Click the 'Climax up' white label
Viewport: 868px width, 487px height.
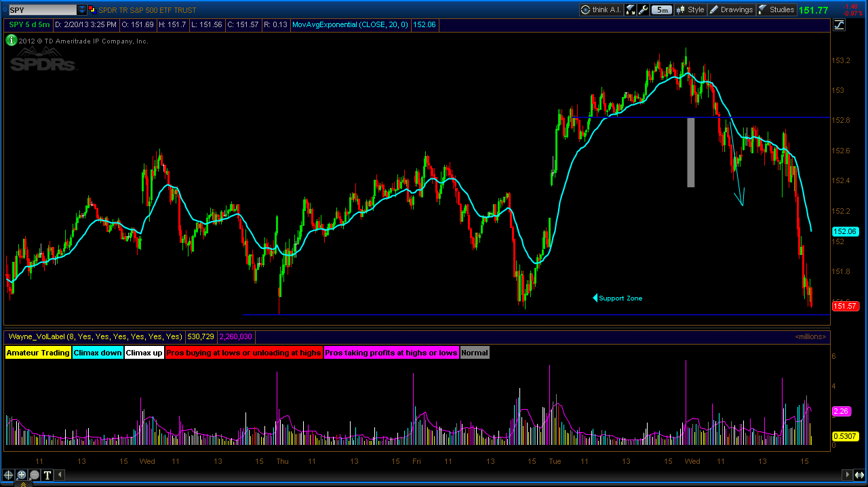coord(144,353)
